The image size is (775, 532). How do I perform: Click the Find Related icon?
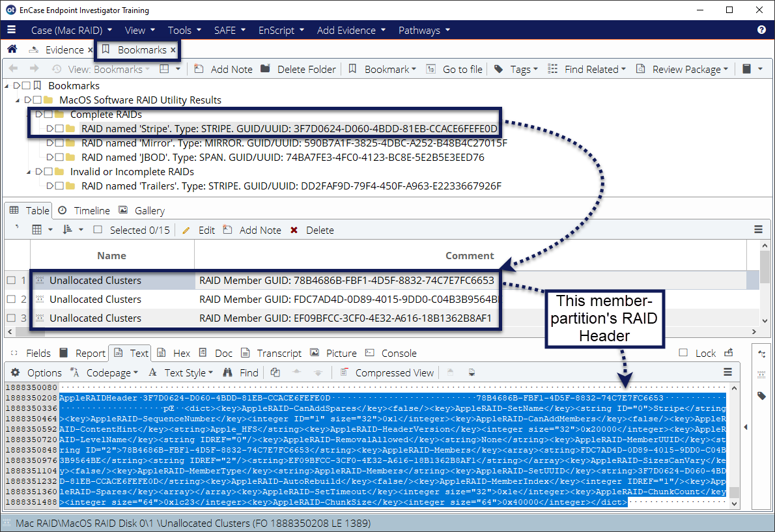pos(552,68)
